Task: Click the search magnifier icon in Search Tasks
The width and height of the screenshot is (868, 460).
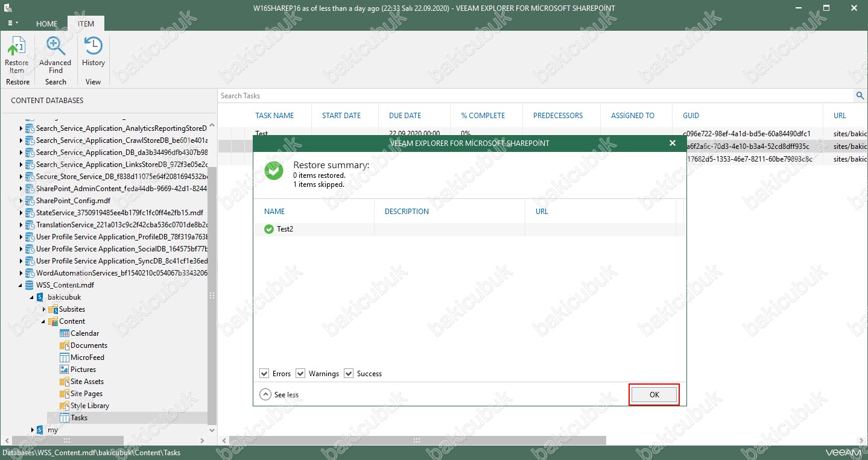Action: click(860, 95)
